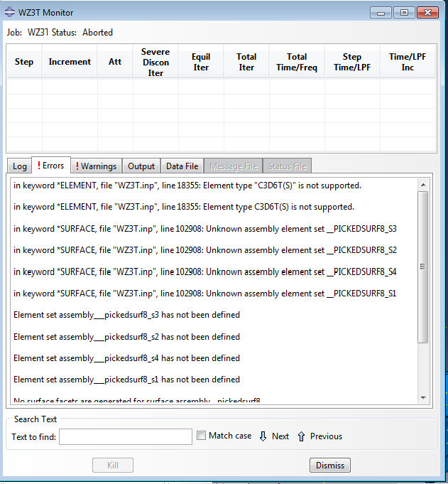The image size is (448, 484).
Task: Click the Text to find input field
Action: pyautogui.click(x=126, y=436)
